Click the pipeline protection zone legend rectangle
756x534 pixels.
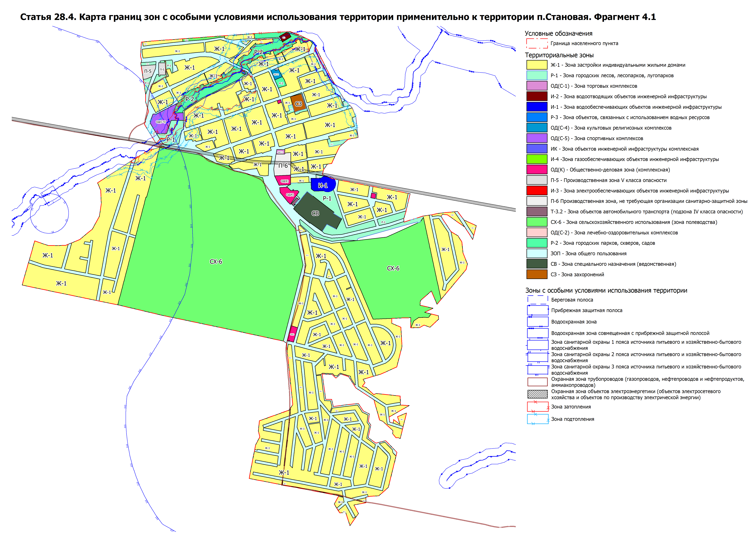[537, 382]
